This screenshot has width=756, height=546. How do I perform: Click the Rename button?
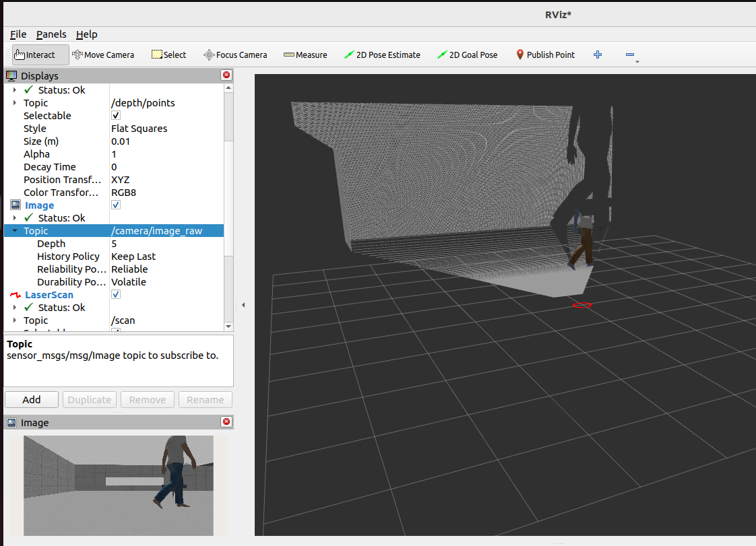(205, 399)
